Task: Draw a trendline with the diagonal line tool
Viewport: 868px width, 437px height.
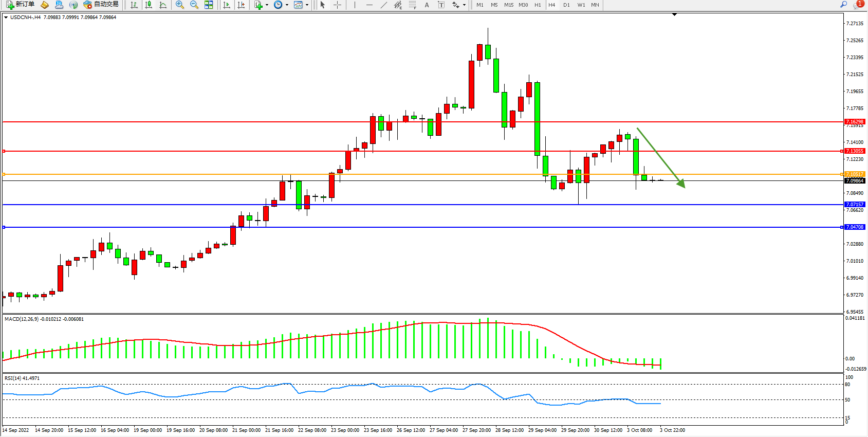Action: [384, 5]
